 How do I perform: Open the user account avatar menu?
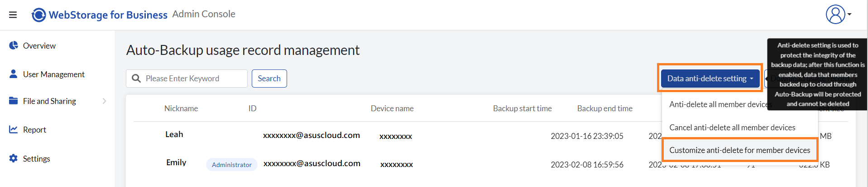835,15
